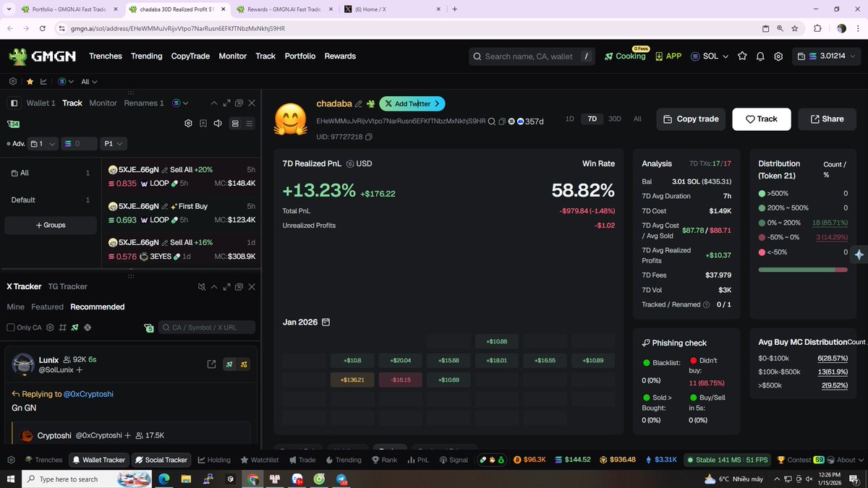Switch Track list to card view
This screenshot has height=488, width=868.
(234, 124)
